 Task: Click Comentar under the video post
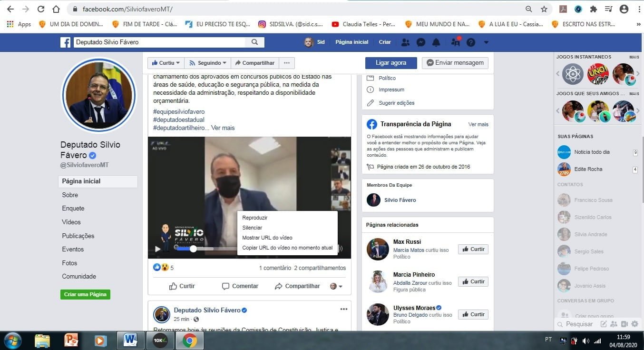tap(240, 286)
